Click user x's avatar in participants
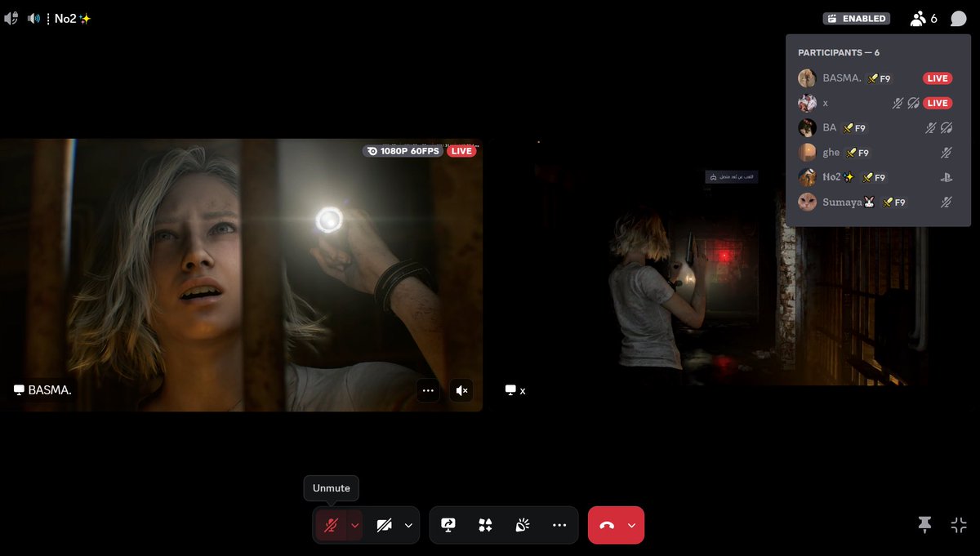 [x=807, y=103]
